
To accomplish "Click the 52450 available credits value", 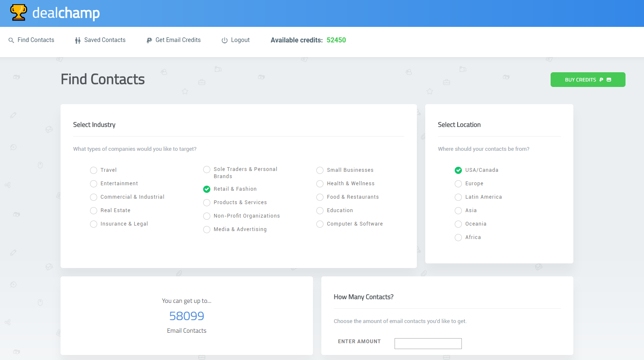I will (x=336, y=40).
